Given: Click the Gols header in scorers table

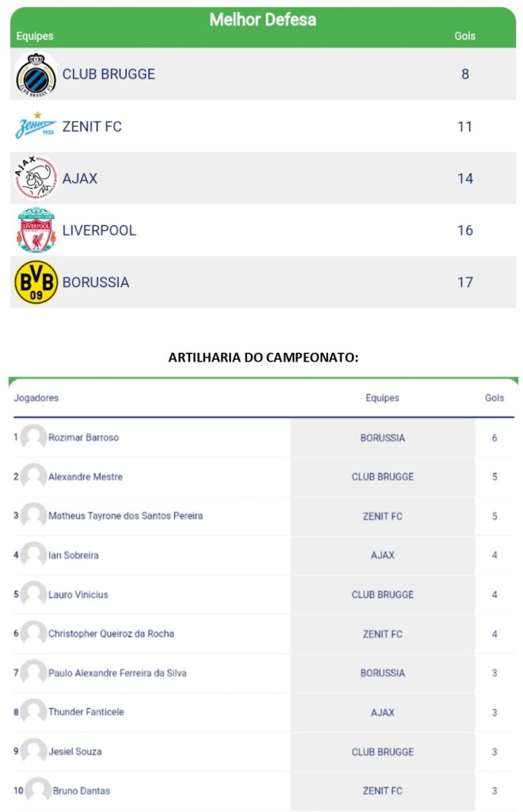Looking at the screenshot, I should click(x=494, y=398).
